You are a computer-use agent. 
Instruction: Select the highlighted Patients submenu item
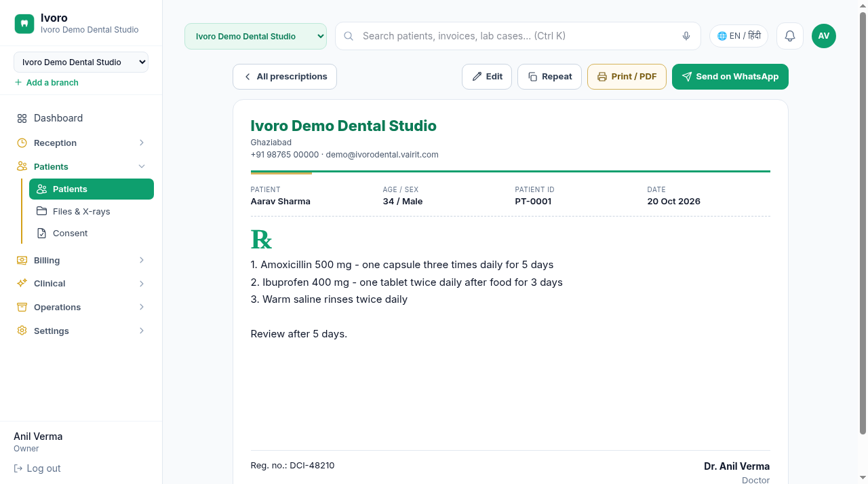click(92, 189)
